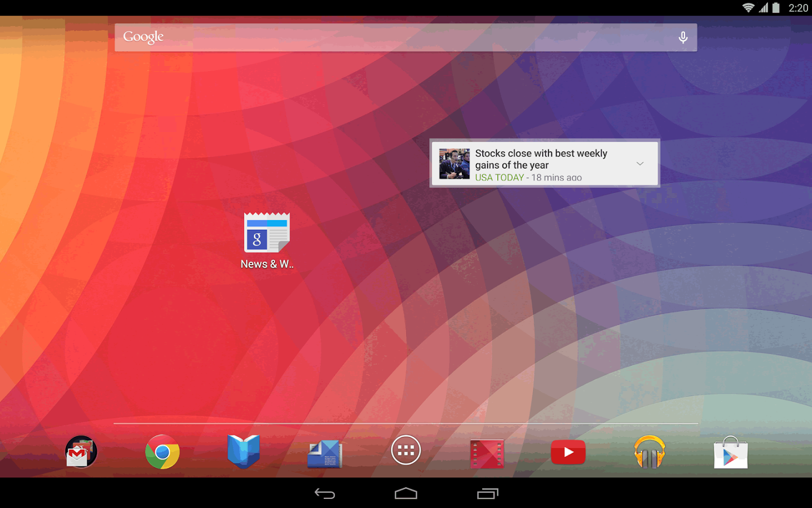Launch the Google Play Store
The width and height of the screenshot is (812, 508).
click(x=731, y=453)
